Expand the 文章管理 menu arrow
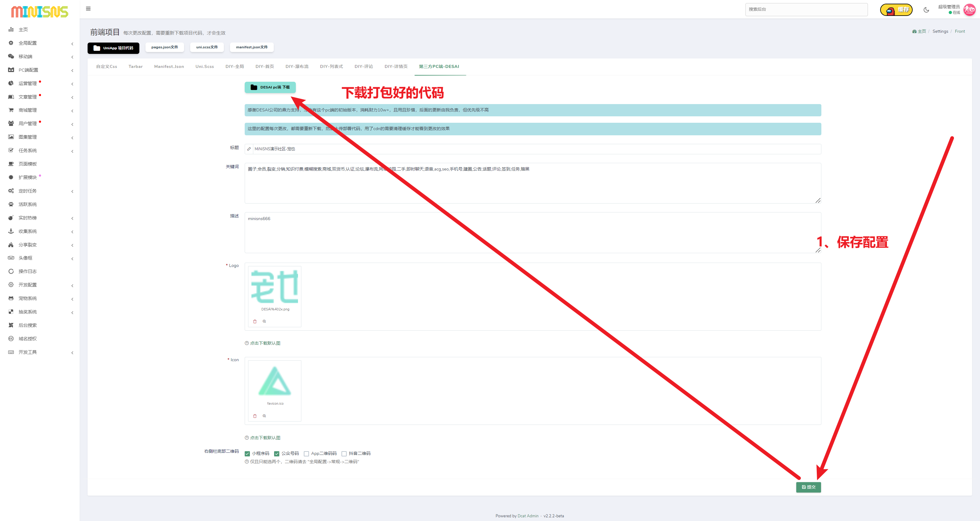Viewport: 980px width, 521px height. tap(72, 98)
